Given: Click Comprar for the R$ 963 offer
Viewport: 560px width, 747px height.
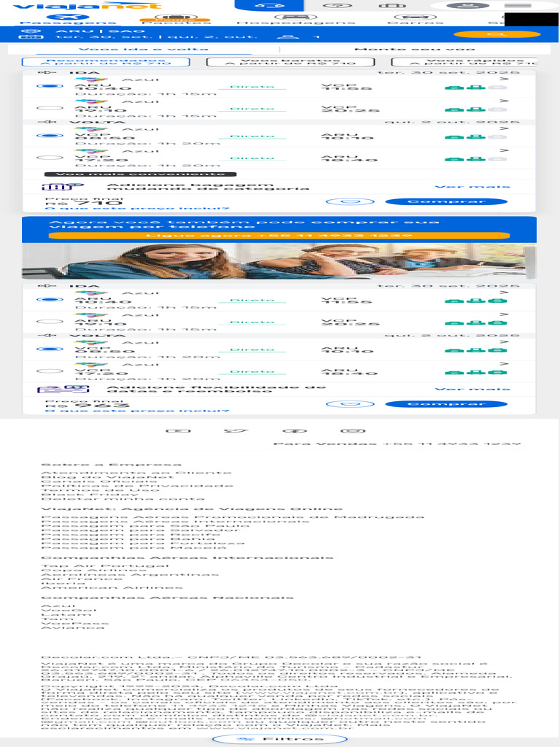Looking at the screenshot, I should click(x=446, y=404).
